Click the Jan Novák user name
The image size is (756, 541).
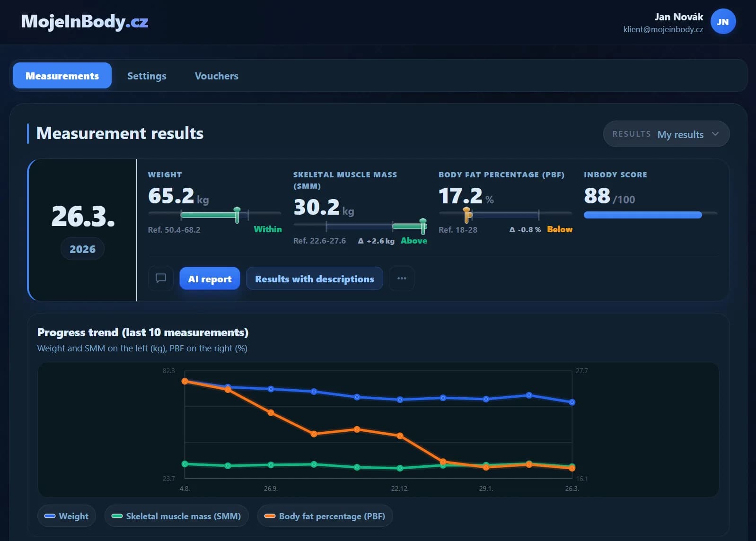pyautogui.click(x=678, y=17)
